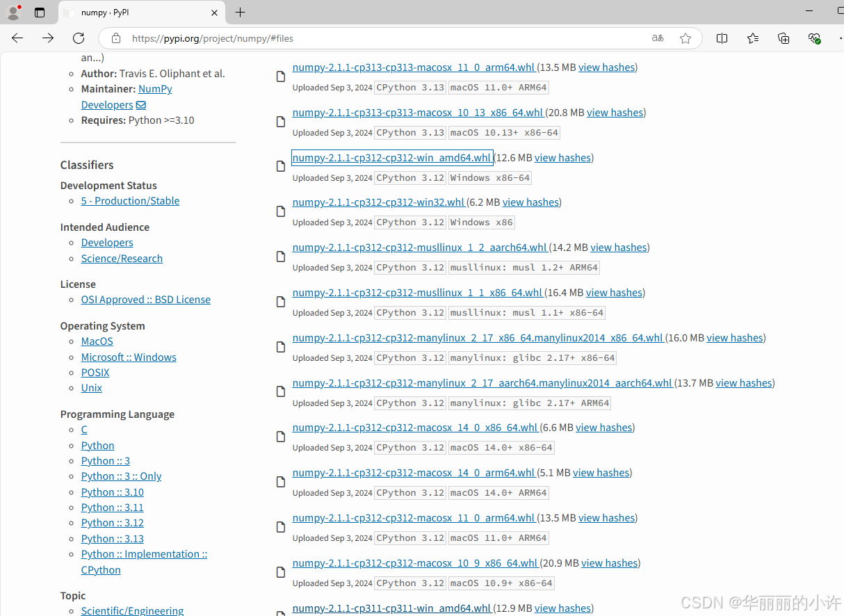Click the file icon beside cp312 musllinux aarch64 wheel
The width and height of the screenshot is (844, 616).
281,257
